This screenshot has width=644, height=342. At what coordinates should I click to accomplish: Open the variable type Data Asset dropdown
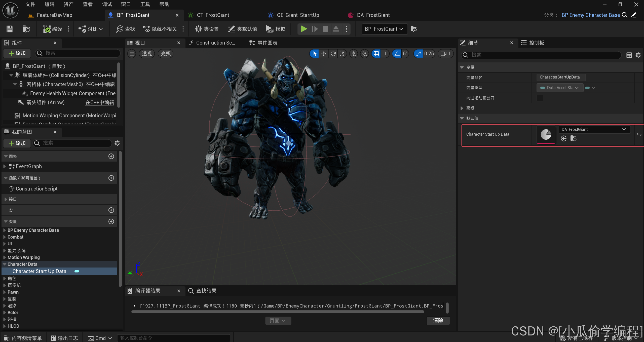[560, 88]
